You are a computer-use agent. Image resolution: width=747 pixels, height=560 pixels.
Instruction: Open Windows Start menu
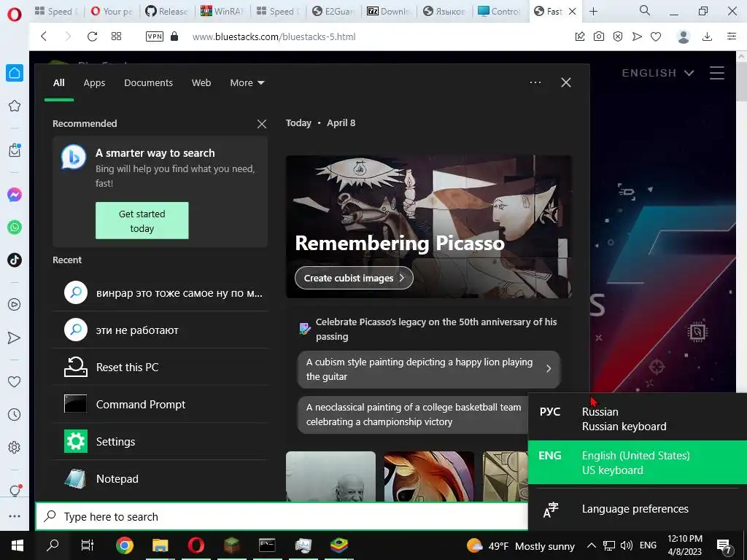click(x=18, y=545)
